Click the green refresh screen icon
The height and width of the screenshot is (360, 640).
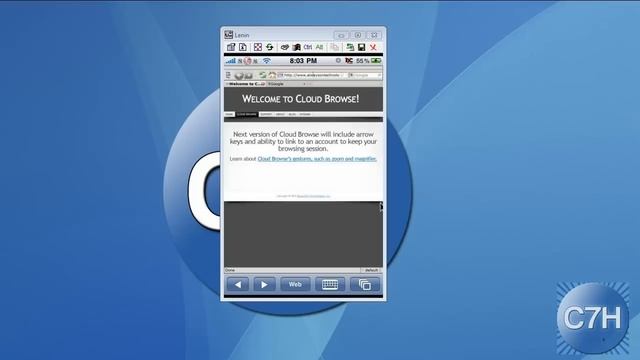tap(269, 47)
